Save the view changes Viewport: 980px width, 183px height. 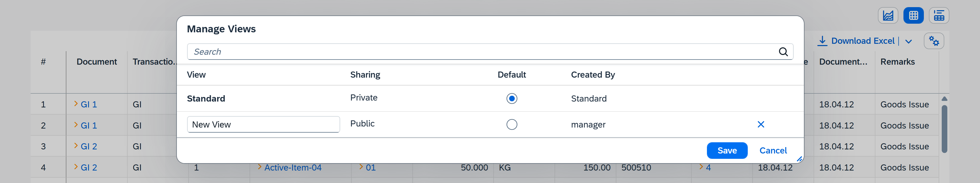coord(727,150)
